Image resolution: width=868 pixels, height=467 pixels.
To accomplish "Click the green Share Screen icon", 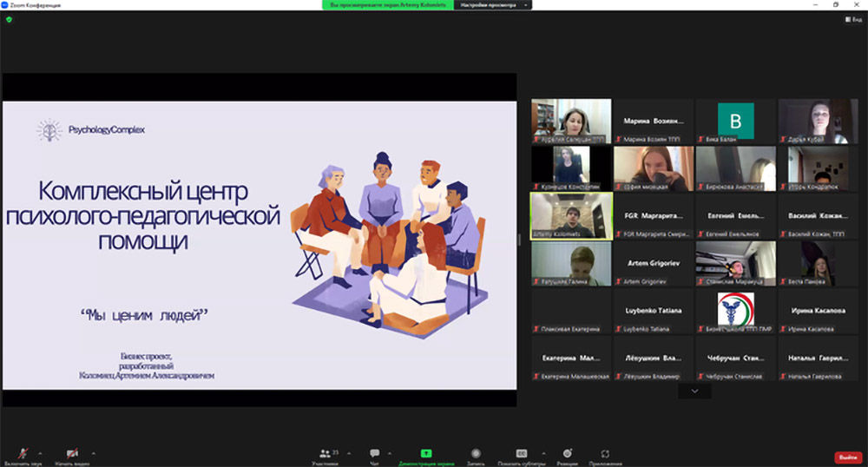I will point(427,453).
